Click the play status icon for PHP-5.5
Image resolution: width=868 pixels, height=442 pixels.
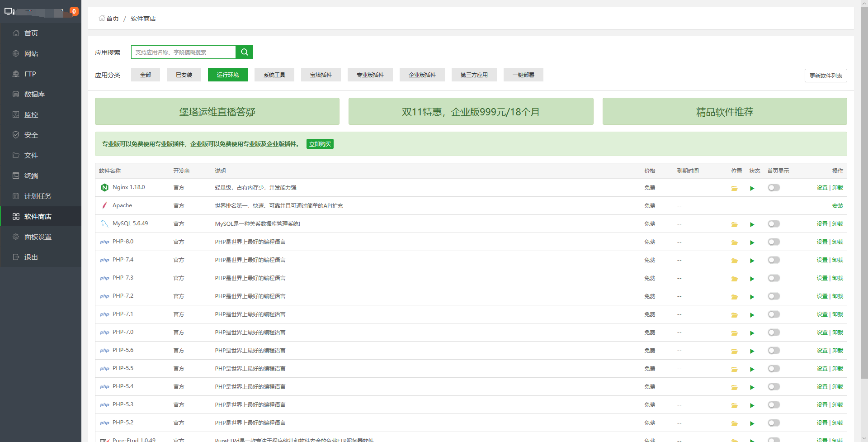(752, 369)
